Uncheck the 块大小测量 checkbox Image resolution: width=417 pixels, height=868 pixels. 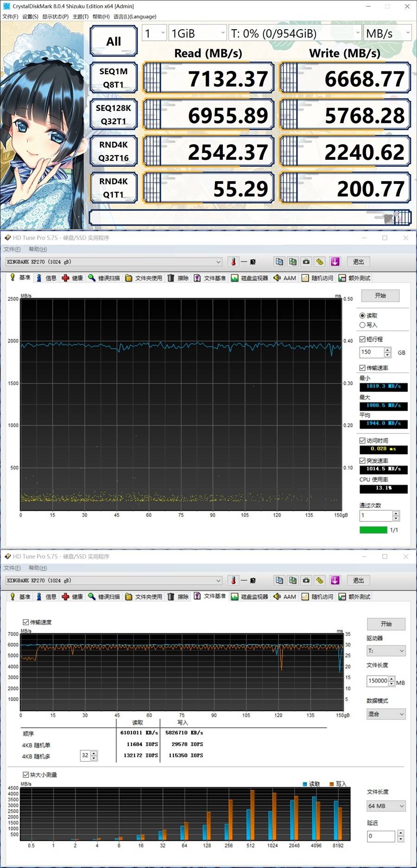26,774
